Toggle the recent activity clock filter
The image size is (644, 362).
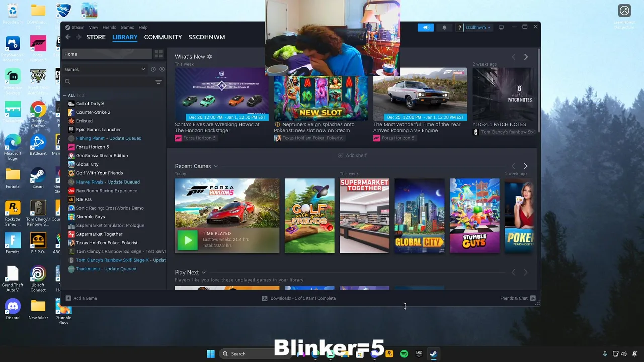click(x=153, y=69)
